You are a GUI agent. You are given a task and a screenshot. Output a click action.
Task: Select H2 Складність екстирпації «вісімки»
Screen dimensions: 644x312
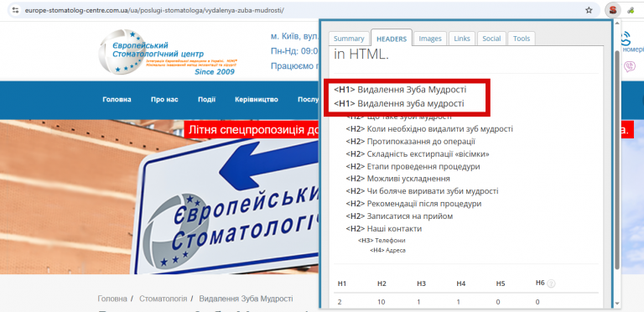(x=418, y=154)
